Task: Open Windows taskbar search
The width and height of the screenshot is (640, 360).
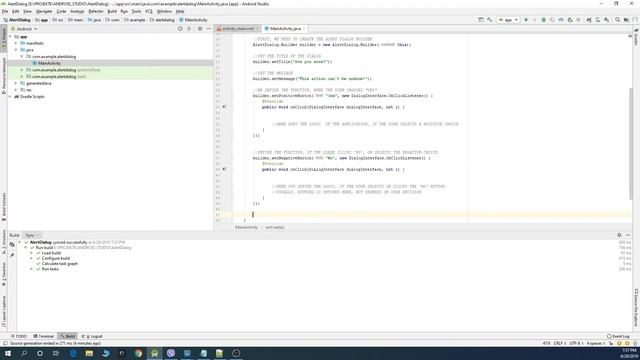Action: 24,353
